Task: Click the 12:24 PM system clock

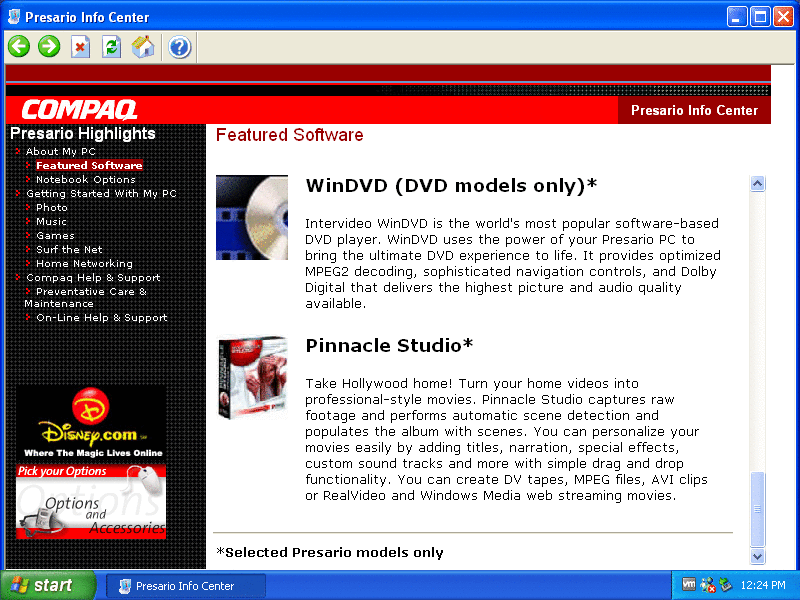Action: 763,585
